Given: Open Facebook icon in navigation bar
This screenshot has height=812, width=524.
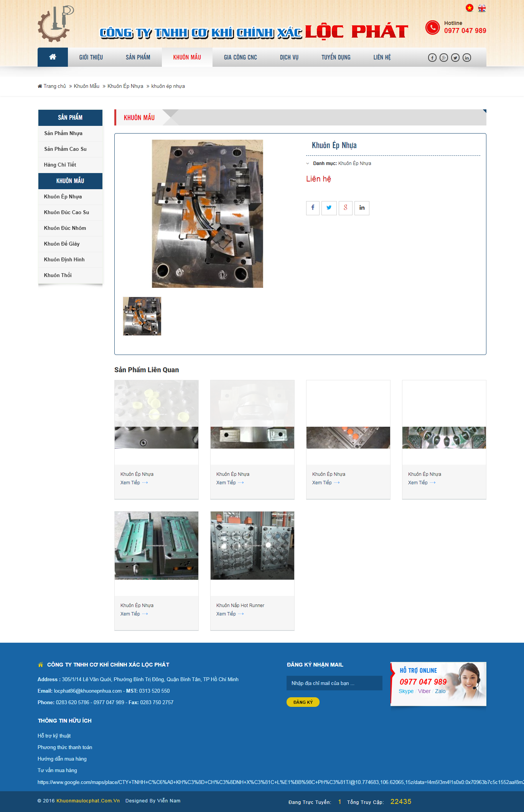Looking at the screenshot, I should (432, 58).
